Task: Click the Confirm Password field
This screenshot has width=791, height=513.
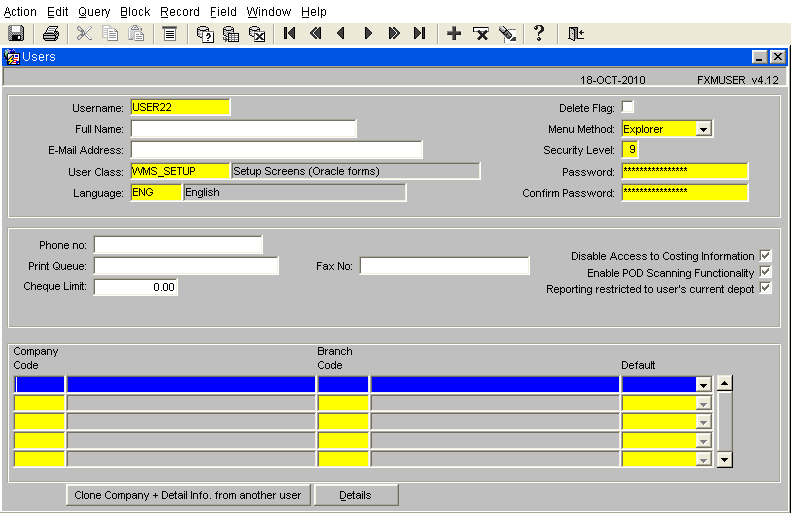Action: (x=685, y=192)
